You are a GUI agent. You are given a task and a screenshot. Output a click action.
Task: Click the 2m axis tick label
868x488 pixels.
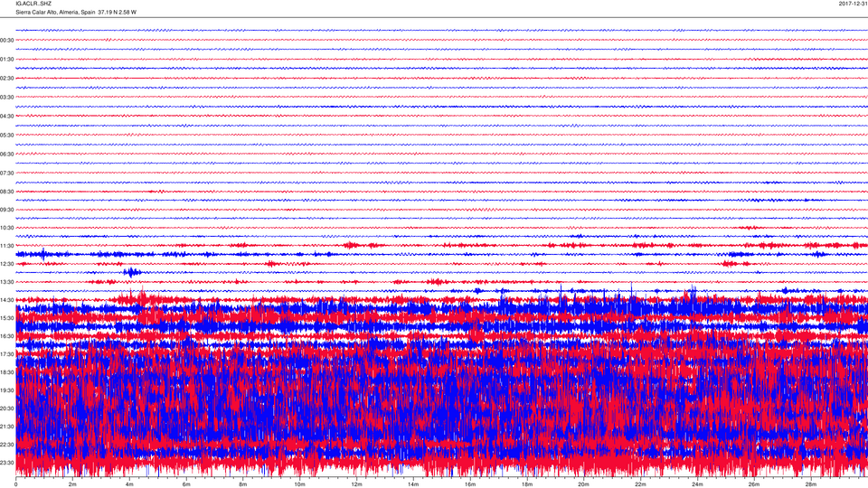(72, 484)
